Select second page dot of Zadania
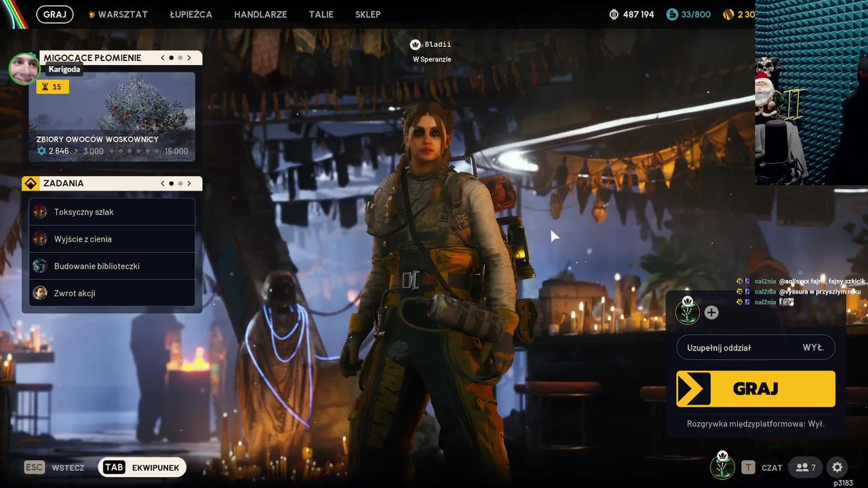The height and width of the screenshot is (488, 868). [x=180, y=183]
